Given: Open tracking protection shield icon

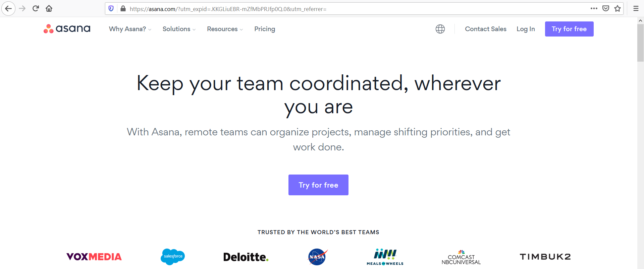Looking at the screenshot, I should click(111, 9).
